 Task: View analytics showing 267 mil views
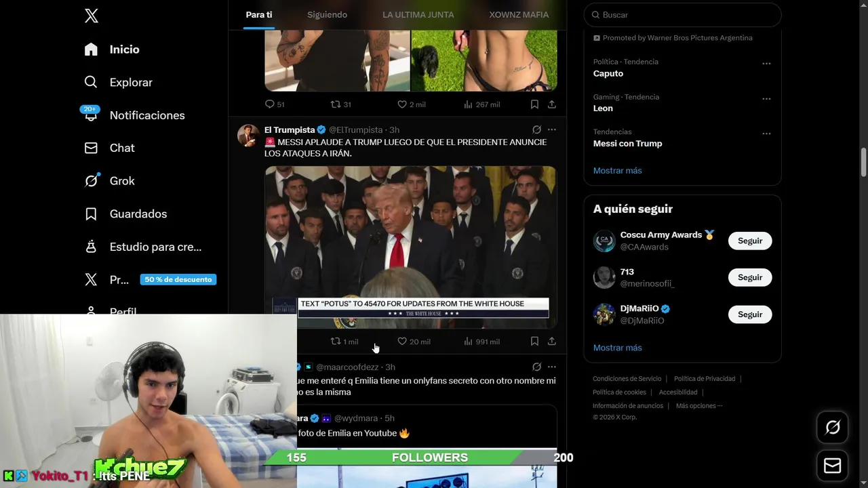(481, 104)
